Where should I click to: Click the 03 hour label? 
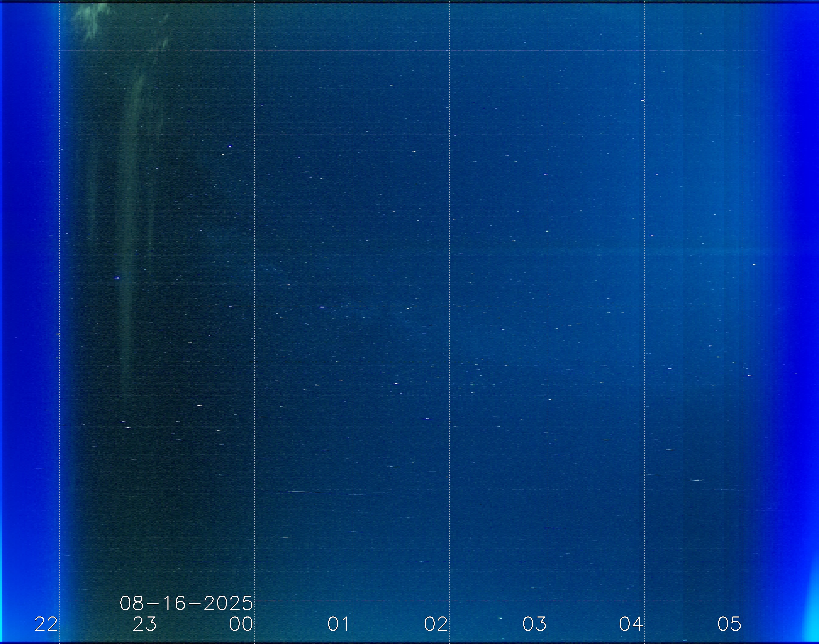pyautogui.click(x=534, y=624)
